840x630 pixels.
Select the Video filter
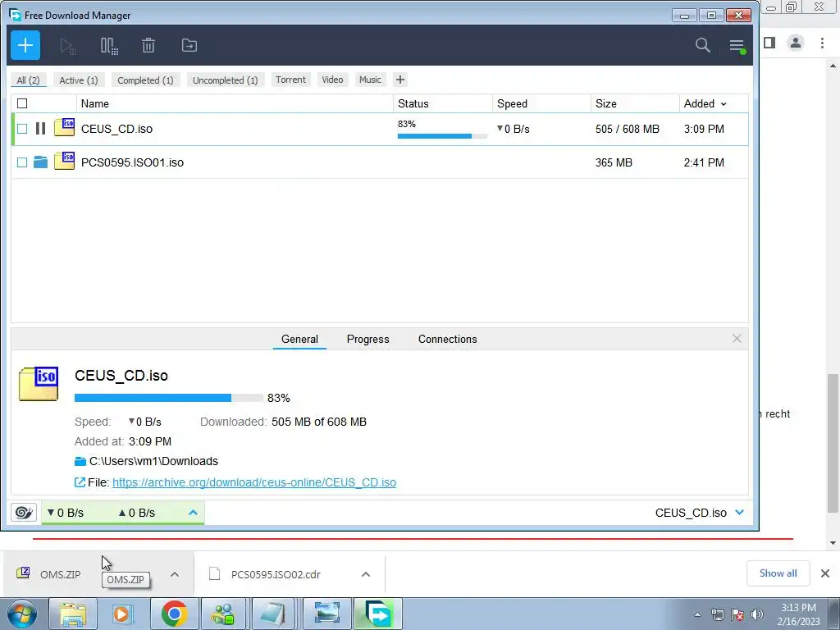point(332,80)
